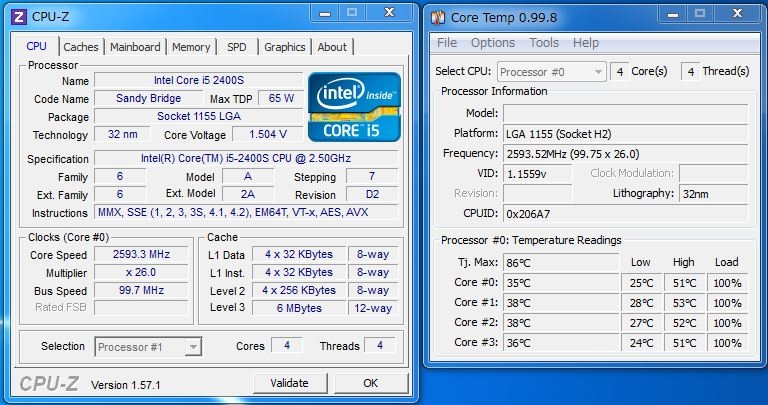Click the Core #3 Load value 100%
Screen dimensions: 768x405
click(x=727, y=343)
